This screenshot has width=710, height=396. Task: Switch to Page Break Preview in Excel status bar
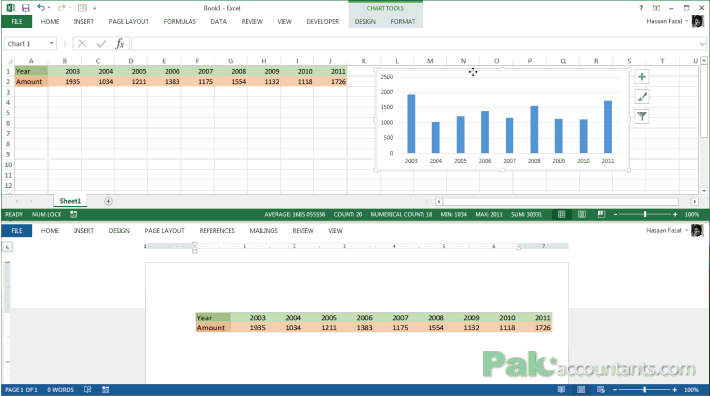(601, 214)
